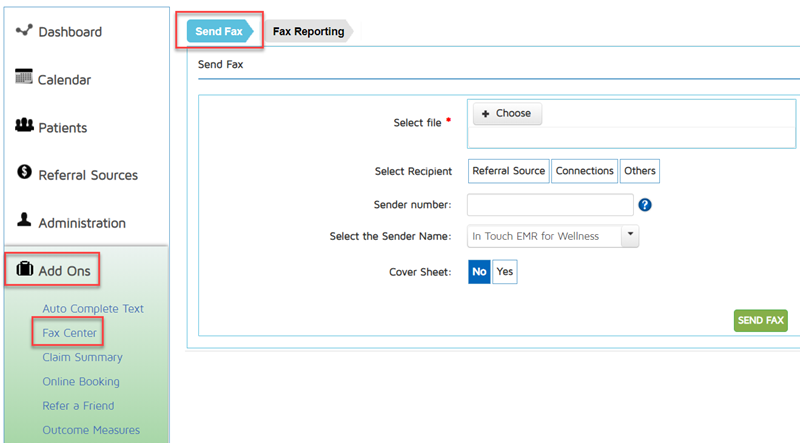The image size is (800, 443).
Task: Click the blue help question mark icon
Action: pos(645,205)
